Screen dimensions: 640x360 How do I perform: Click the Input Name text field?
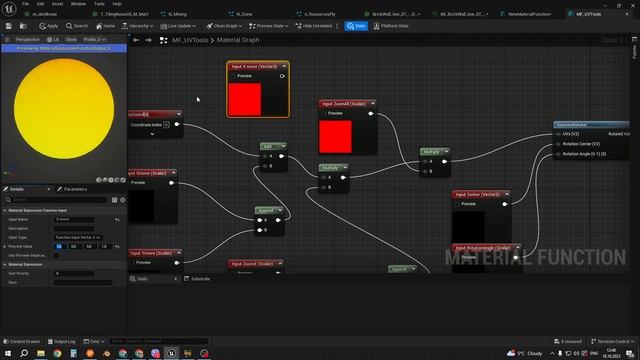[x=74, y=220]
